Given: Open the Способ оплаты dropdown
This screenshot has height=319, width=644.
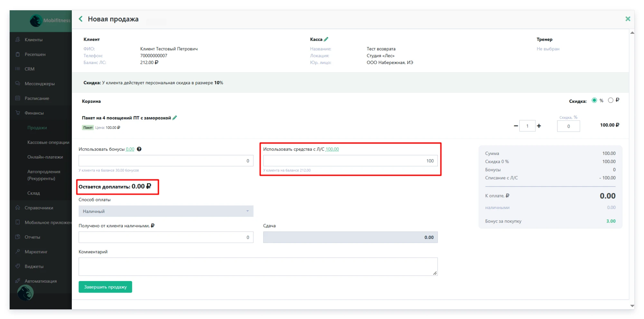Looking at the screenshot, I should tap(166, 211).
